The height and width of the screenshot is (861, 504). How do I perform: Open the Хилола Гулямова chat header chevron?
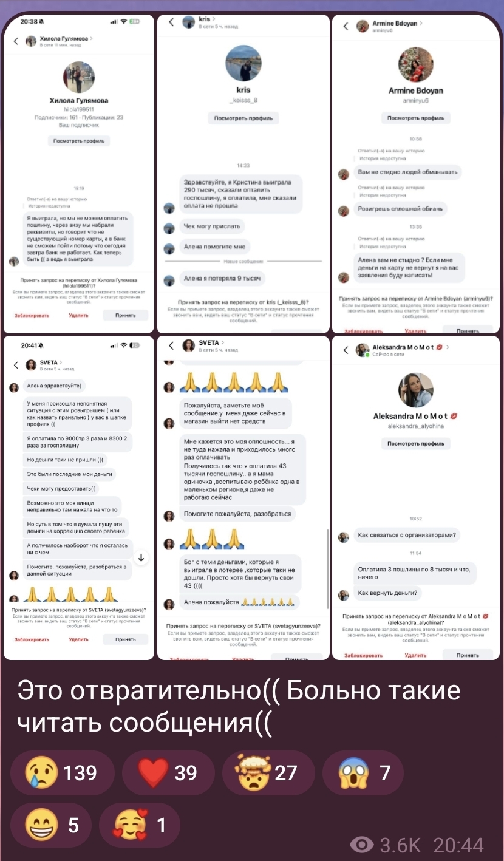pyautogui.click(x=92, y=39)
